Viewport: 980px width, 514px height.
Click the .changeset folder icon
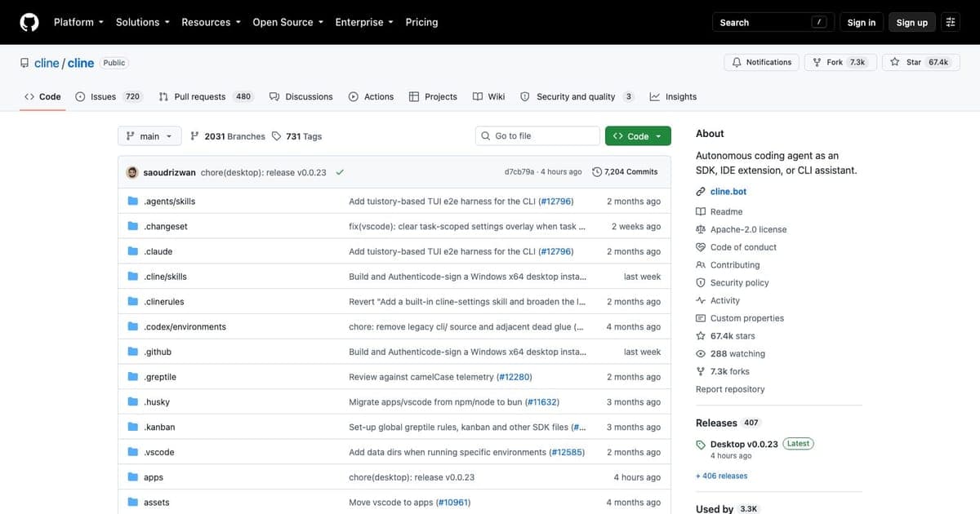pos(133,226)
